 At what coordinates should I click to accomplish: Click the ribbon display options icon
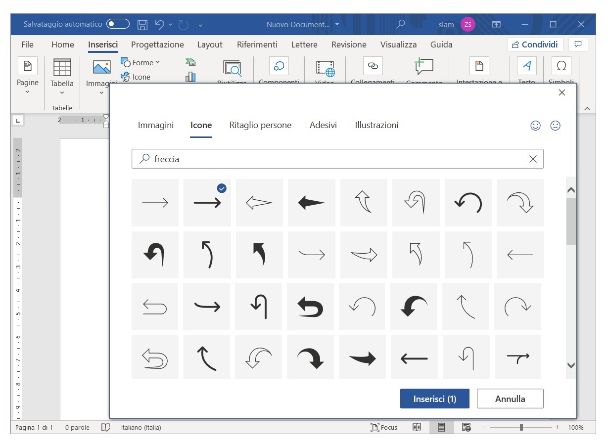[496, 24]
